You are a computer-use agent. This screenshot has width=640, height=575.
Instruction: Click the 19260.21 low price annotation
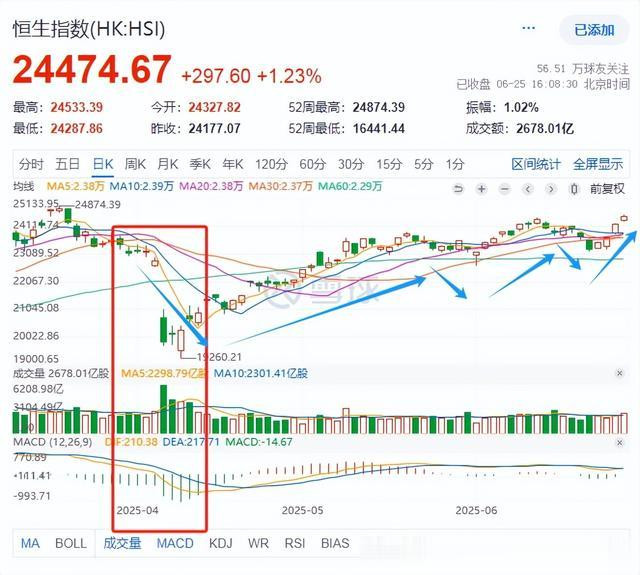tap(219, 357)
